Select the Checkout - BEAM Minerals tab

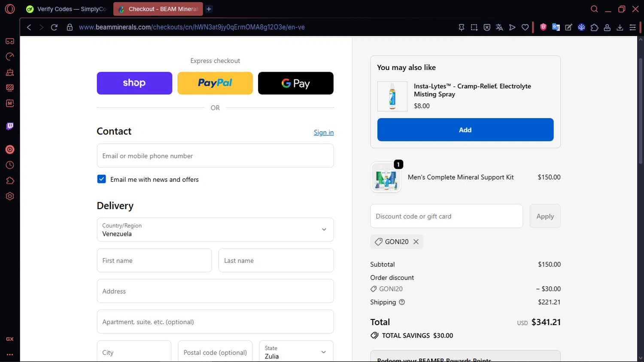(x=158, y=9)
